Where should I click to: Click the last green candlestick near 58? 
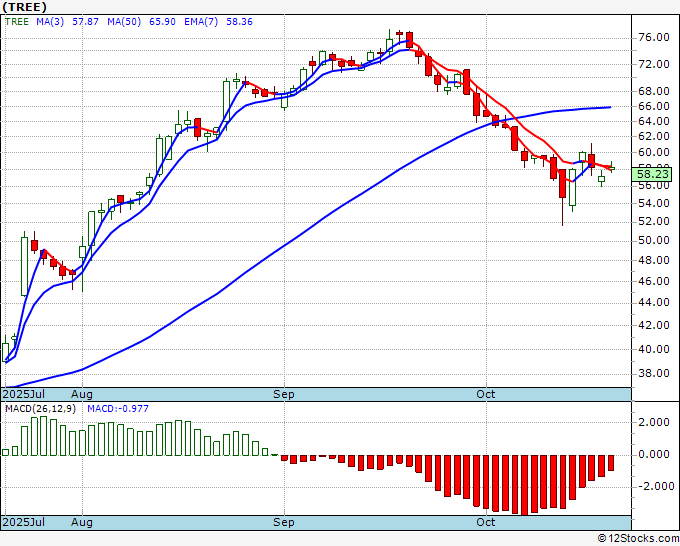[x=611, y=169]
